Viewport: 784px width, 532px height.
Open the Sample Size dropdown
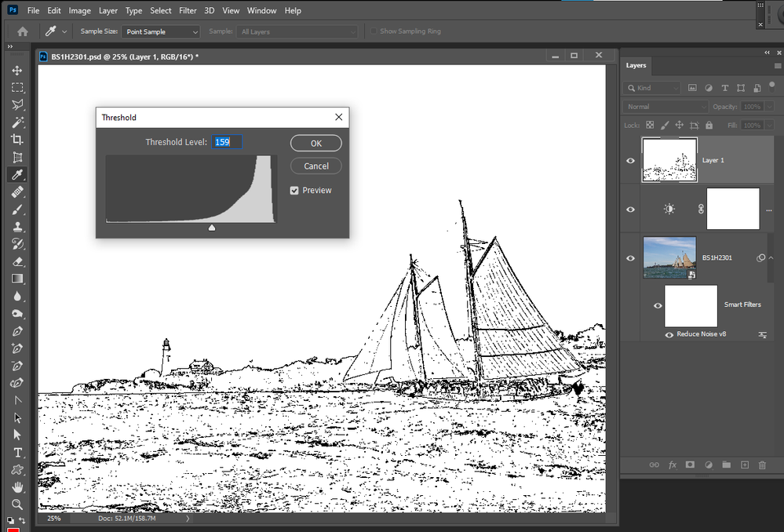point(161,31)
